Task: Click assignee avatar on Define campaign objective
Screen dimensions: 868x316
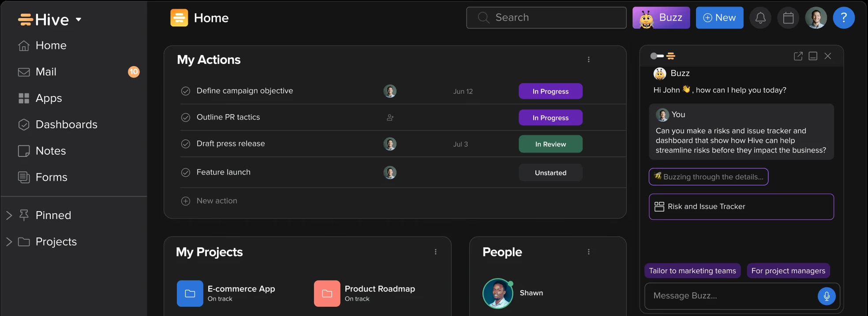Action: (x=390, y=91)
